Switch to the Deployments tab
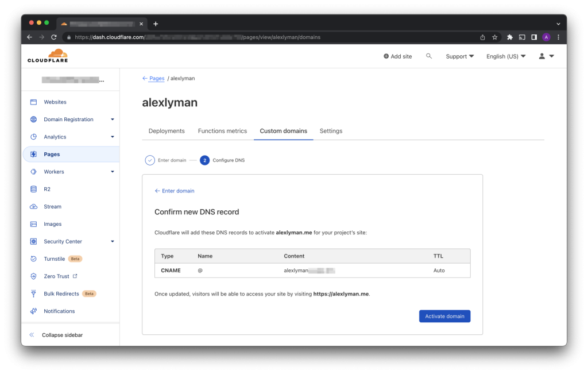Viewport: 588px width, 374px height. (167, 131)
